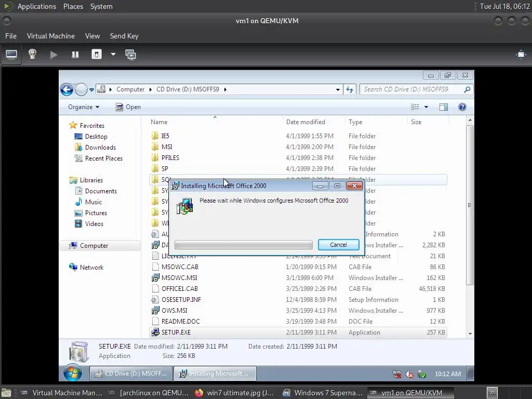Select Computer in navigation pane

pyautogui.click(x=94, y=246)
